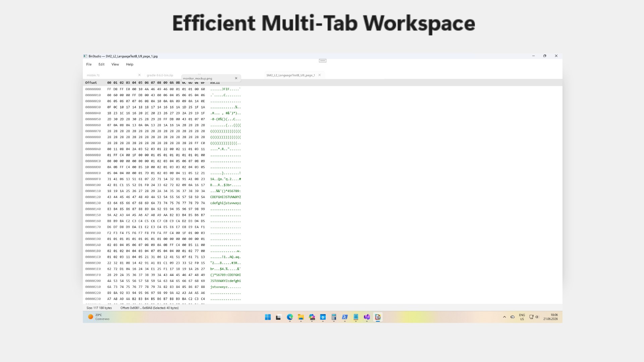
Task: Open the Windows Start menu
Action: click(x=268, y=317)
